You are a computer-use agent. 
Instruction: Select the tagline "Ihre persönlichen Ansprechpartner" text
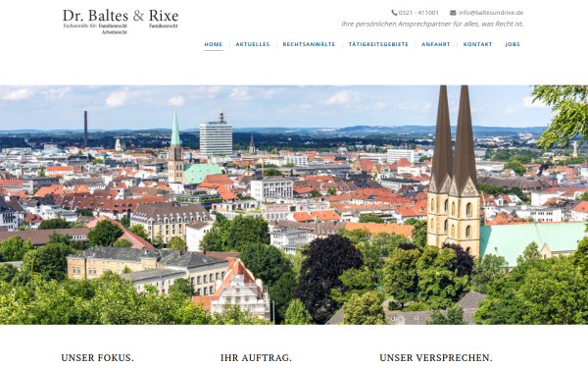click(396, 24)
